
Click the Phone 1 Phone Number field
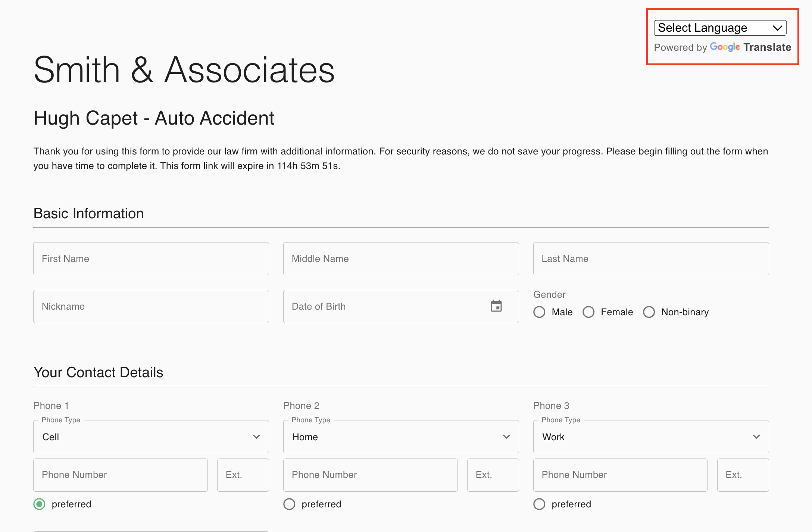[120, 475]
